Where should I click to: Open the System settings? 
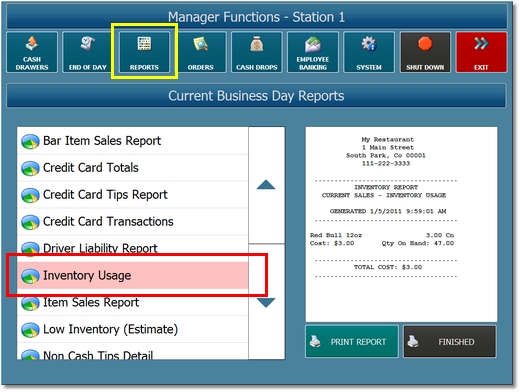click(x=369, y=52)
